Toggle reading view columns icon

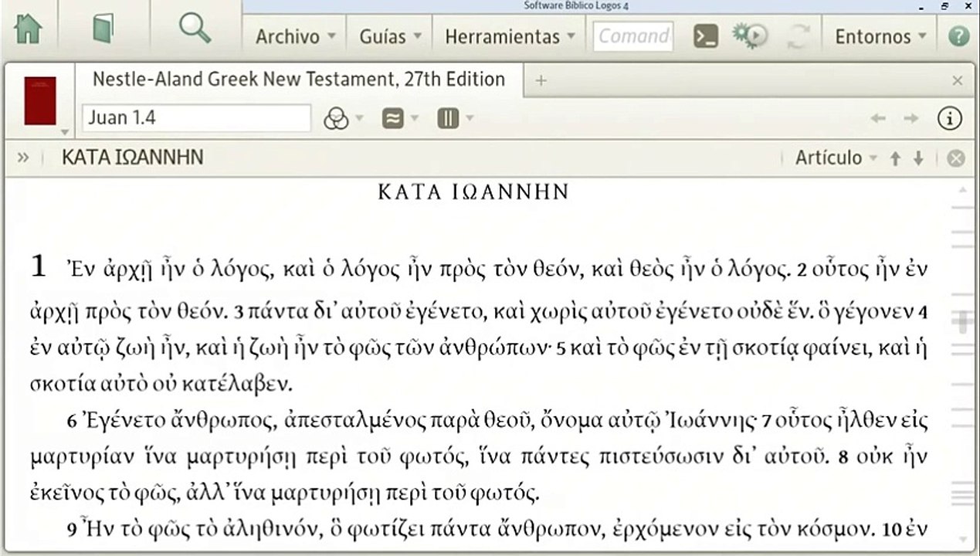(x=448, y=118)
